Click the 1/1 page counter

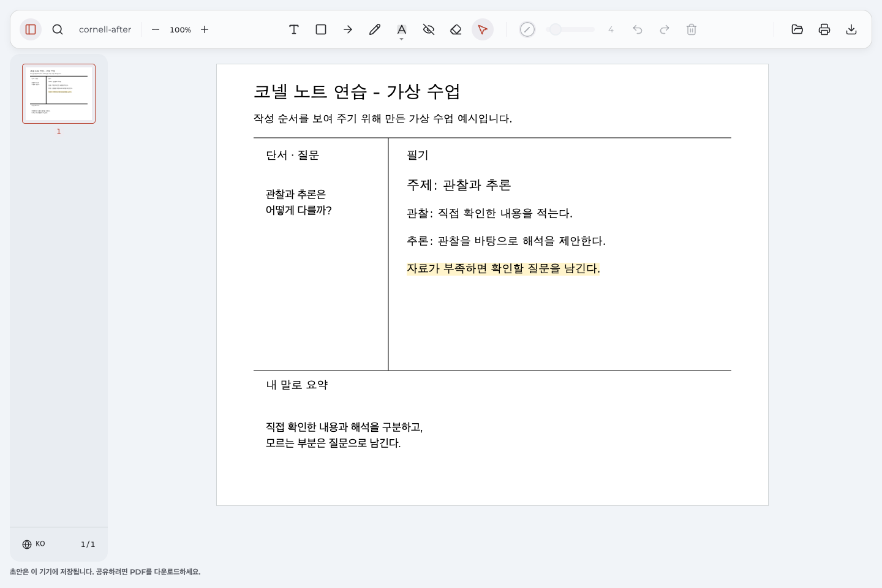88,544
